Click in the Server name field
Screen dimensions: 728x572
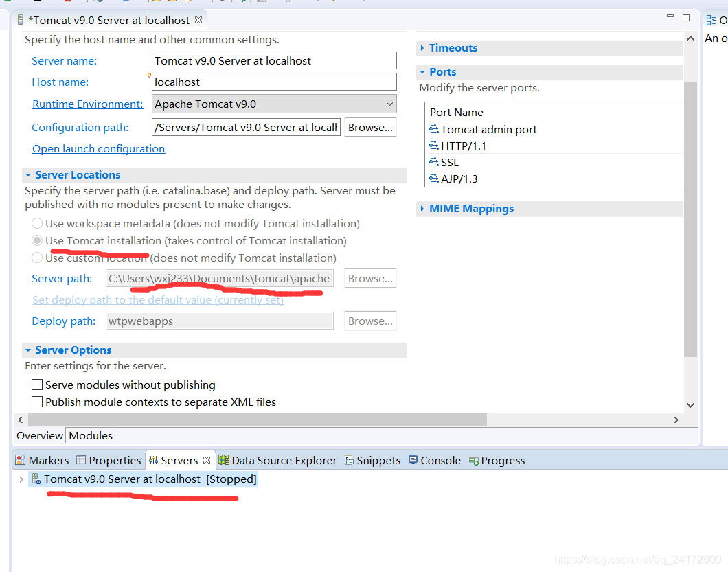[274, 61]
